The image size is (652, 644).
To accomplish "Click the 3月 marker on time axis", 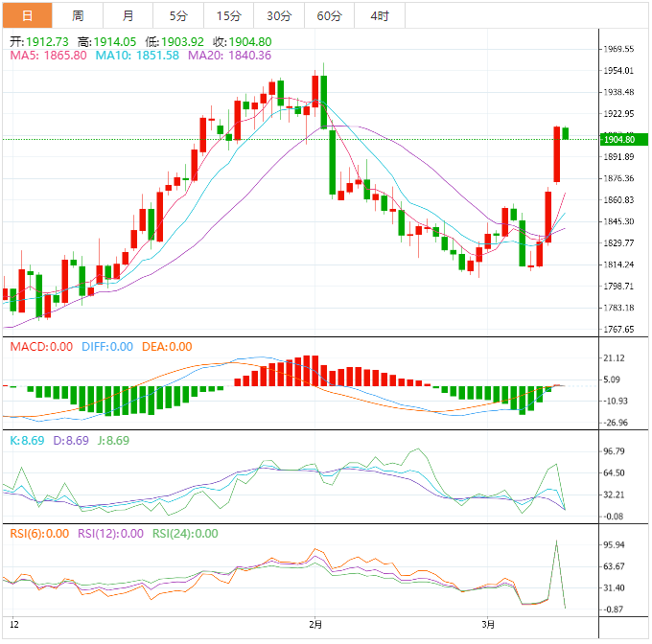I will point(488,625).
